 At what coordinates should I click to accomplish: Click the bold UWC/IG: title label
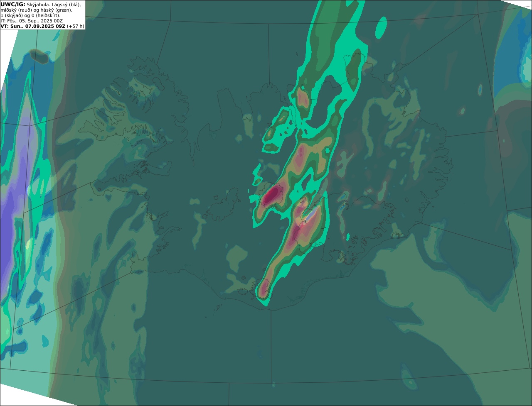click(x=13, y=5)
